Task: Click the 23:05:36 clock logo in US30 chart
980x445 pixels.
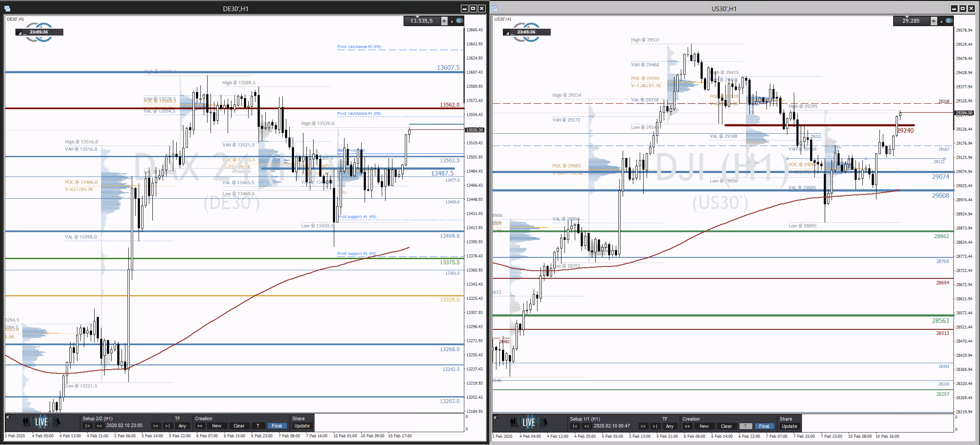Action: (x=527, y=32)
